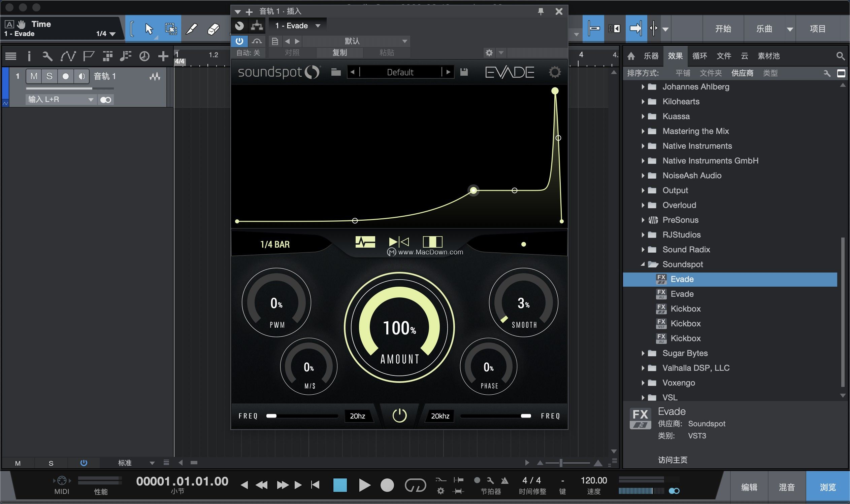Screen dimensions: 850x504
Task: Save preset with the floppy disk icon
Action: [x=464, y=72]
